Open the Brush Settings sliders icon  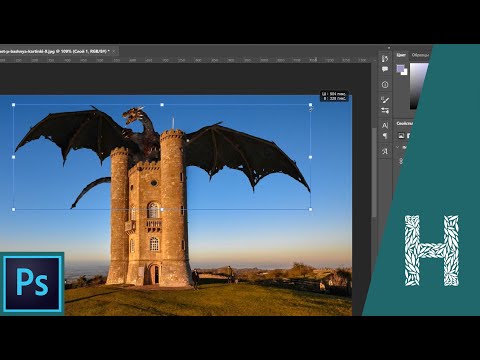tap(385, 110)
